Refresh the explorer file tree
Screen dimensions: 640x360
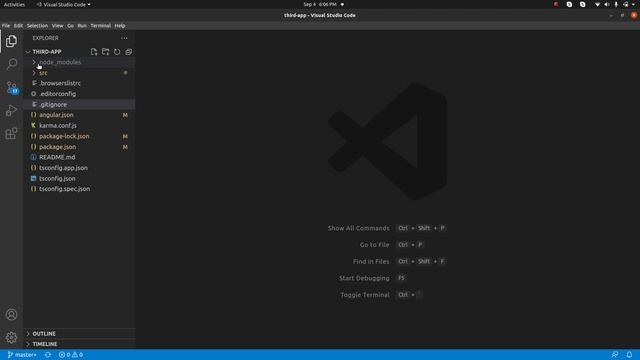pos(117,52)
